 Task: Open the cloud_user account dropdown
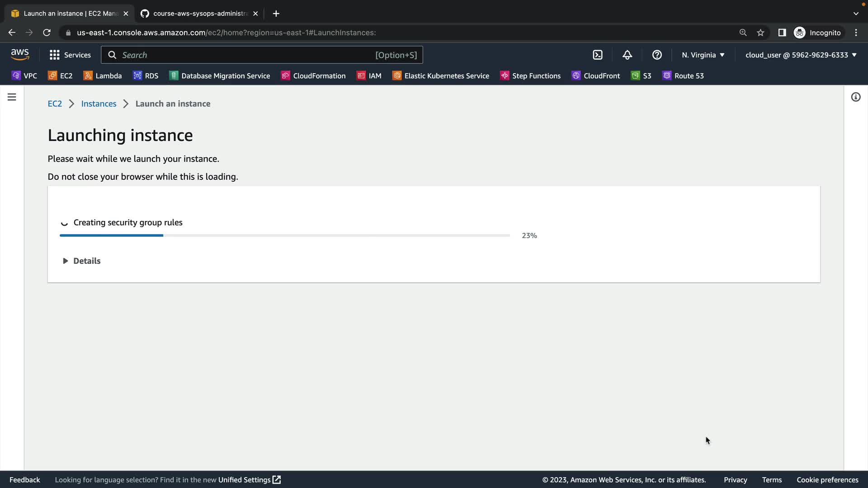pyautogui.click(x=801, y=55)
